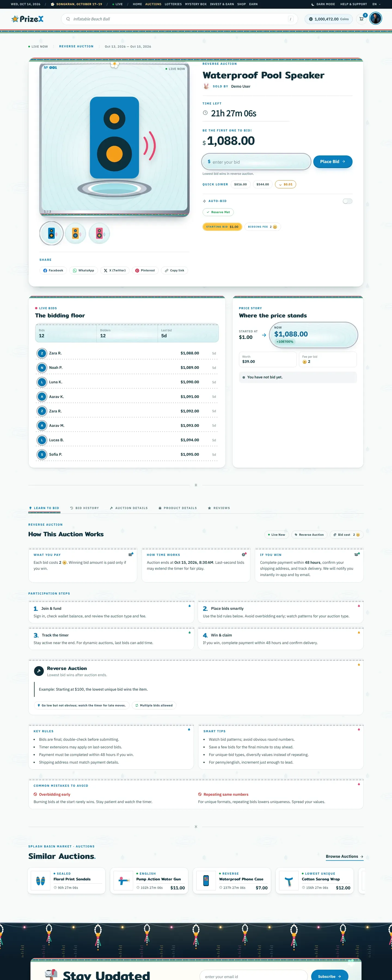The image size is (392, 980).
Task: Click Subscribe in Stay Updated section
Action: click(330, 976)
